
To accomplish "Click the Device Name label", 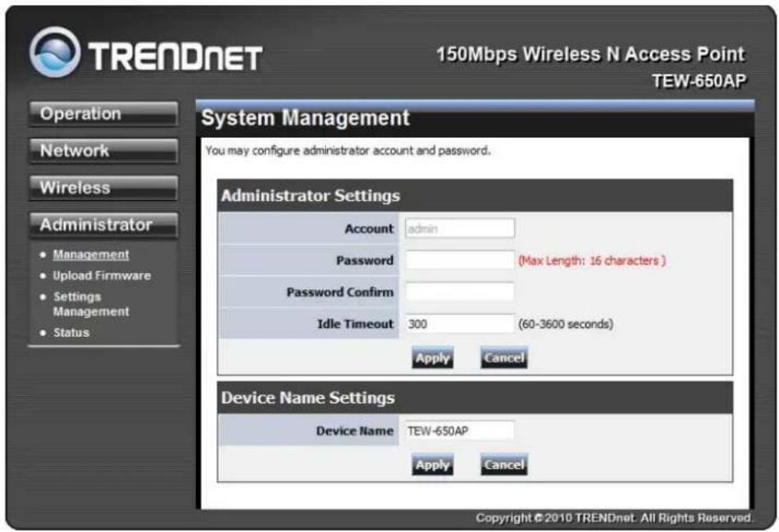I will (x=355, y=430).
